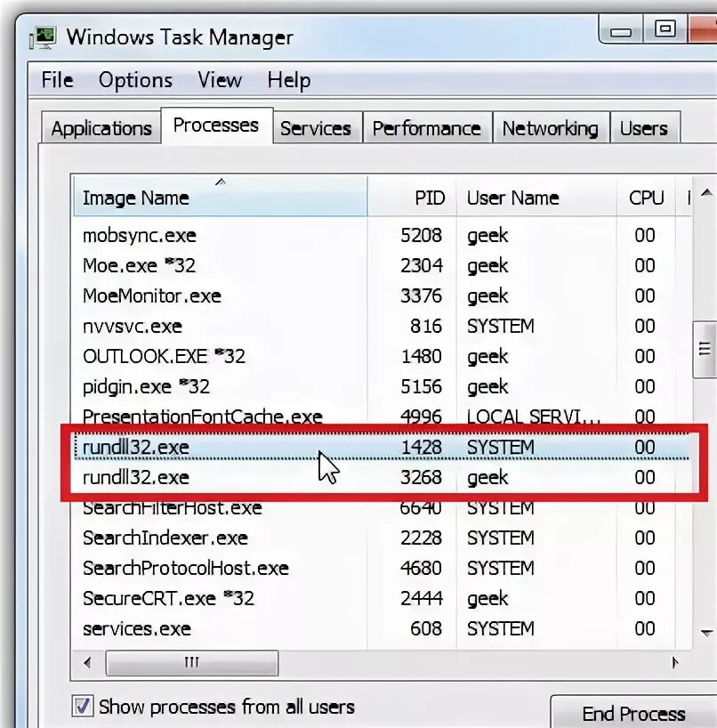Screen dimensions: 717x728
Task: Click the End Process button
Action: pos(633,713)
